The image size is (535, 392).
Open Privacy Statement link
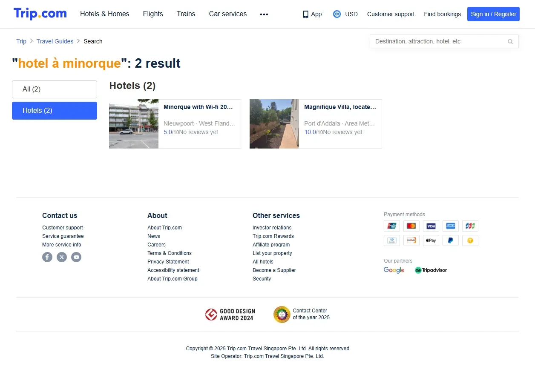coord(168,262)
